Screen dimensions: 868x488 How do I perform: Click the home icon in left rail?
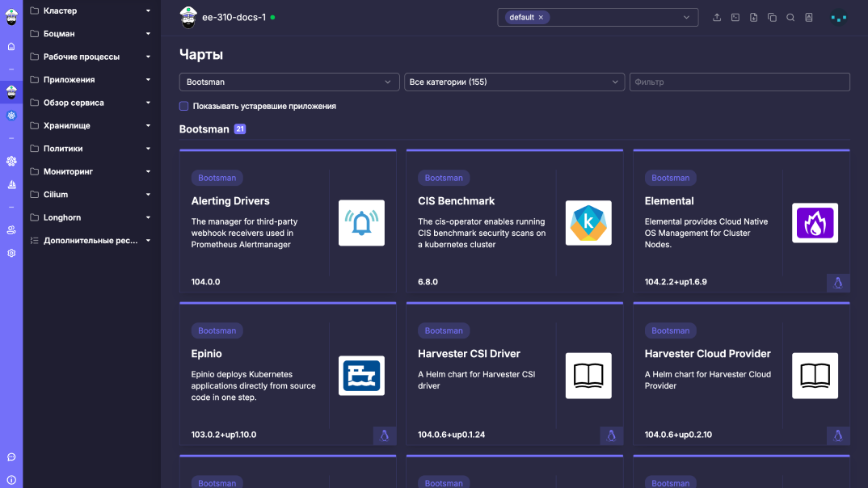click(x=11, y=47)
